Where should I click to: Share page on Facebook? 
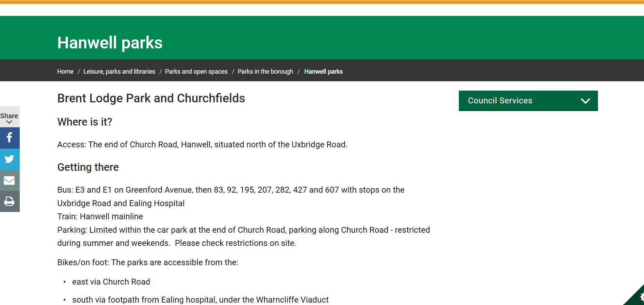point(10,138)
